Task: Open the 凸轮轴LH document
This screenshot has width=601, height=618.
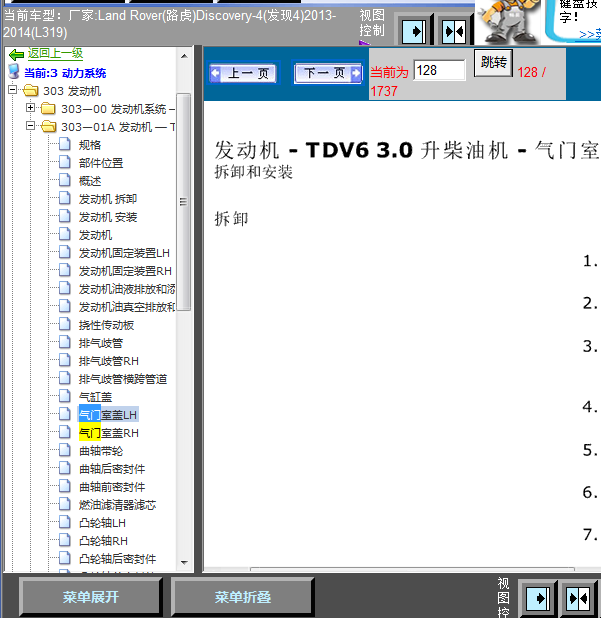Action: click(x=102, y=523)
